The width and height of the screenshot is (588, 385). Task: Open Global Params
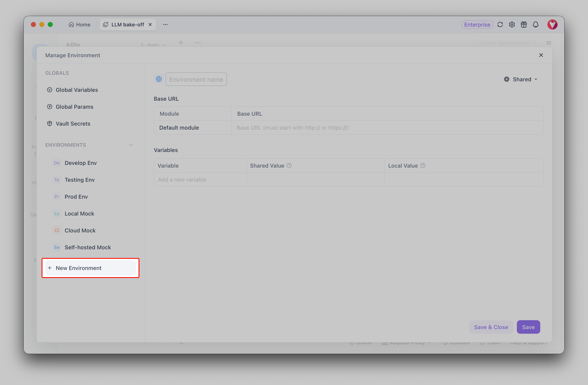point(90,107)
